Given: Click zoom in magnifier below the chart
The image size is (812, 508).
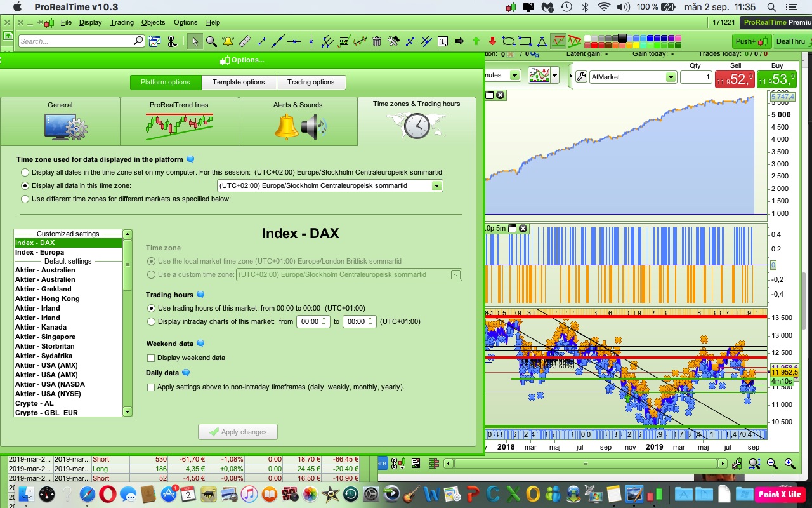Looking at the screenshot, I should [789, 464].
